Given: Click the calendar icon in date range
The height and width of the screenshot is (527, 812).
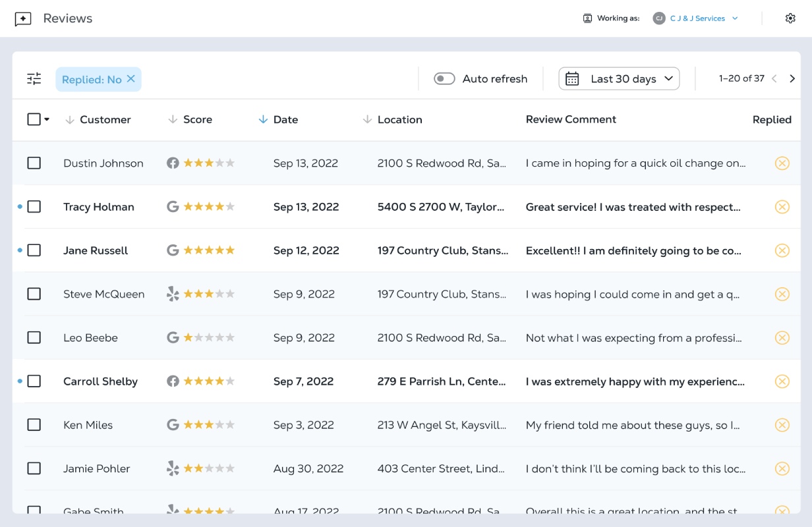Looking at the screenshot, I should 572,79.
